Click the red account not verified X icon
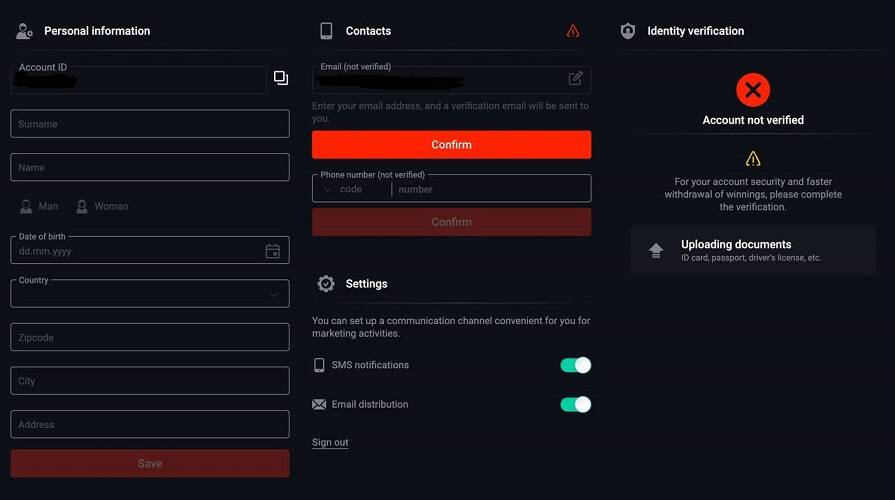This screenshot has width=895, height=500. (x=753, y=90)
